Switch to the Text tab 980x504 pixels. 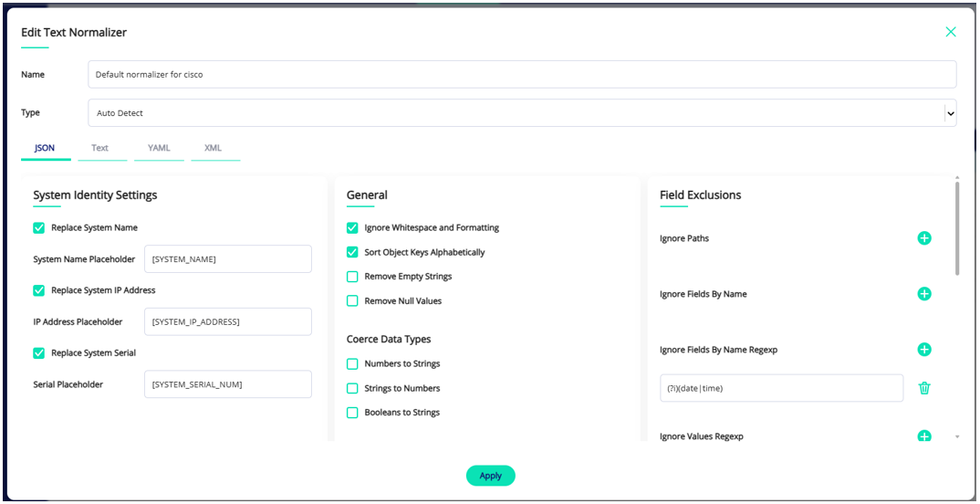(x=100, y=148)
